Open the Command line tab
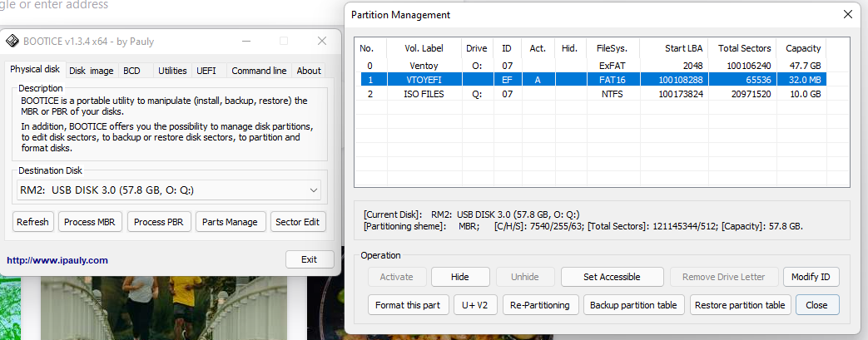Image resolution: width=868 pixels, height=340 pixels. [x=259, y=71]
